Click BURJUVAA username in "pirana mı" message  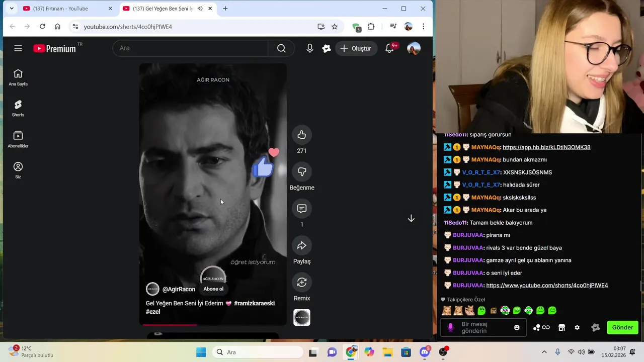(x=468, y=235)
